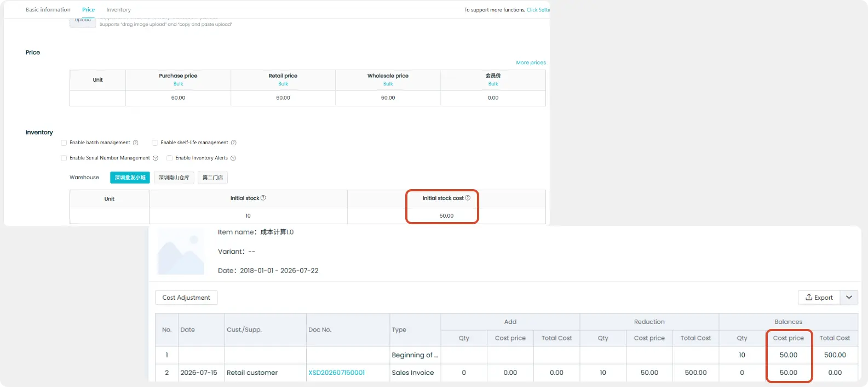The height and width of the screenshot is (387, 868).
Task: Select the 深圳南山仓库 warehouse tab
Action: (174, 178)
